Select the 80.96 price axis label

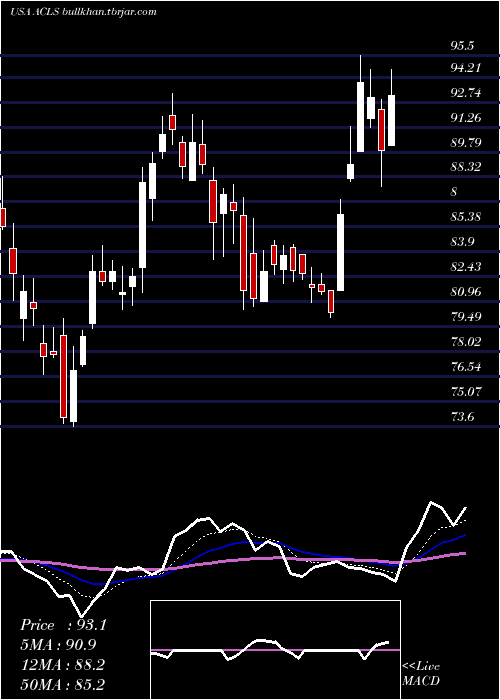tap(466, 292)
